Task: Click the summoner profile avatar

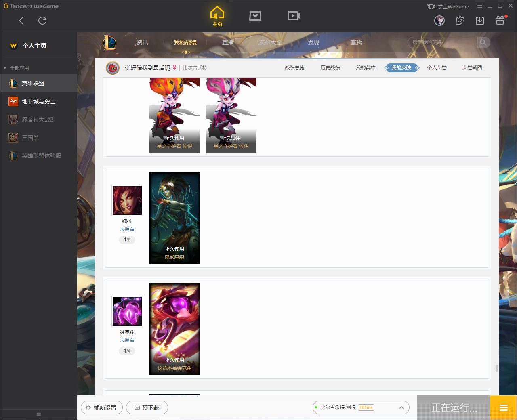Action: tap(113, 68)
